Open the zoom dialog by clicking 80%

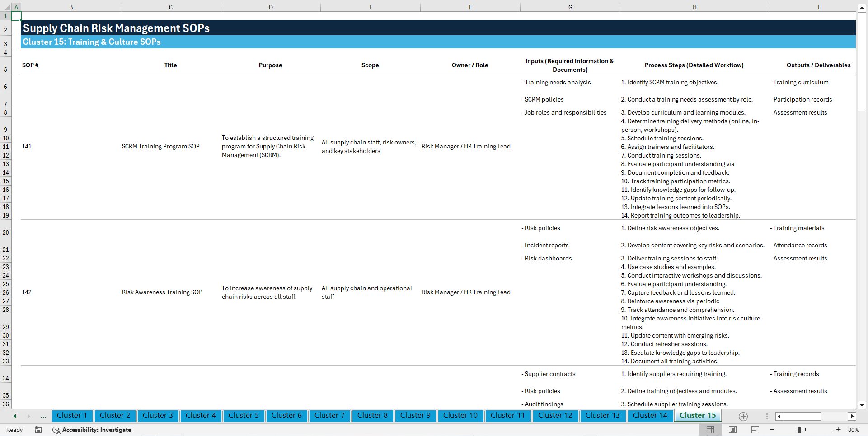point(854,430)
